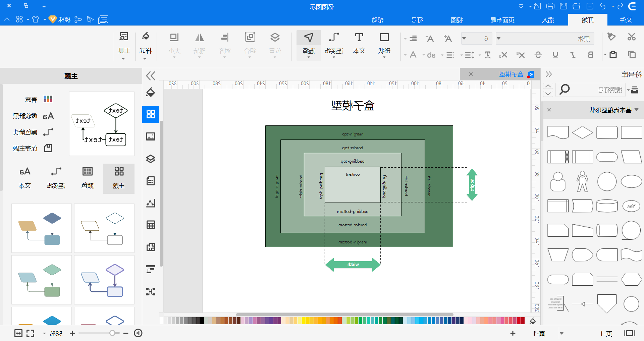This screenshot has width=644, height=341.
Task: Switch to the Page Layout (页面布局) tab
Action: point(502,20)
